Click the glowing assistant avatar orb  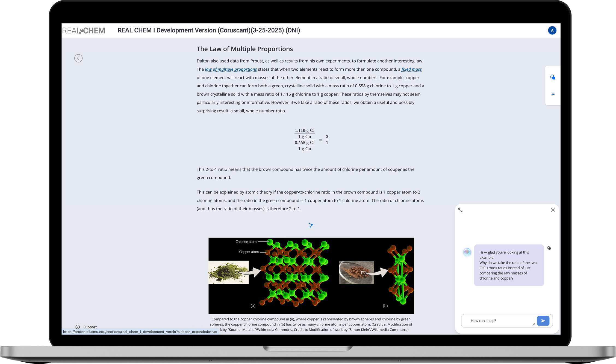467,252
